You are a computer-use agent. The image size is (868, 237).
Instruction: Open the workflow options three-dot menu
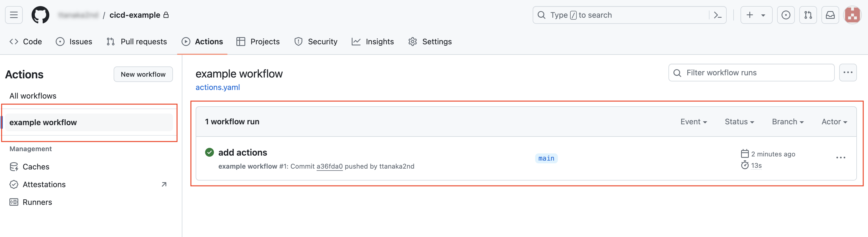(848, 73)
